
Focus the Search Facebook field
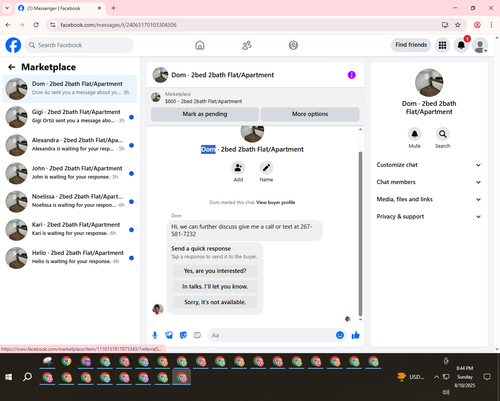click(79, 45)
